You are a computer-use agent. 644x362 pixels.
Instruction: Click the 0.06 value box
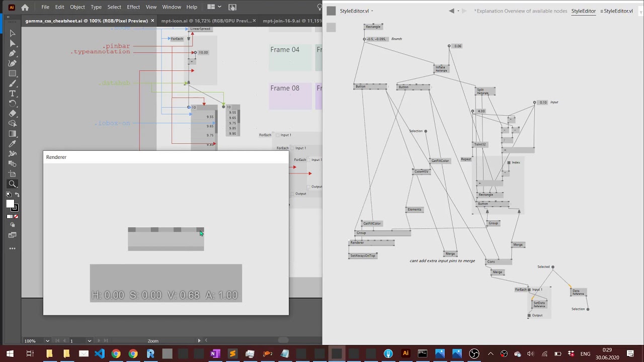(457, 46)
